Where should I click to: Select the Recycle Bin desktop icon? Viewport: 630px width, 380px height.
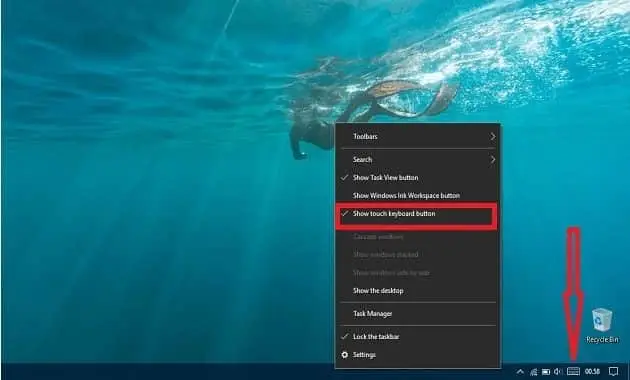point(602,326)
